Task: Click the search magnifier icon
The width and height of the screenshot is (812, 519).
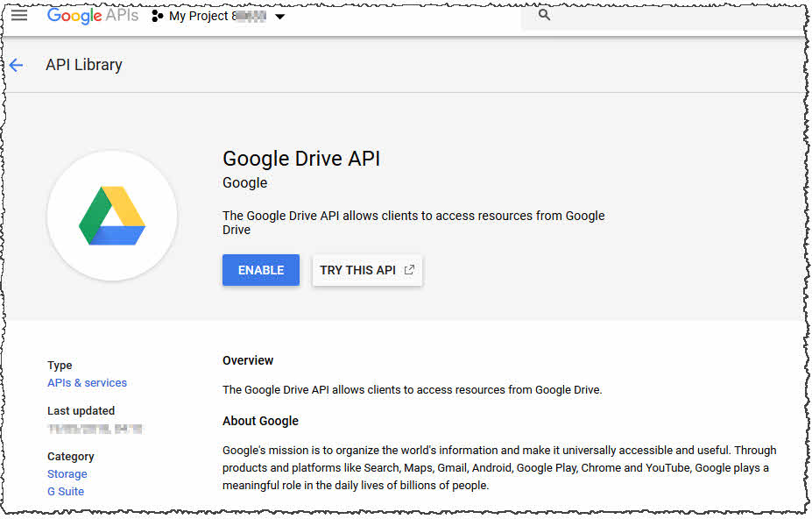Action: 544,15
